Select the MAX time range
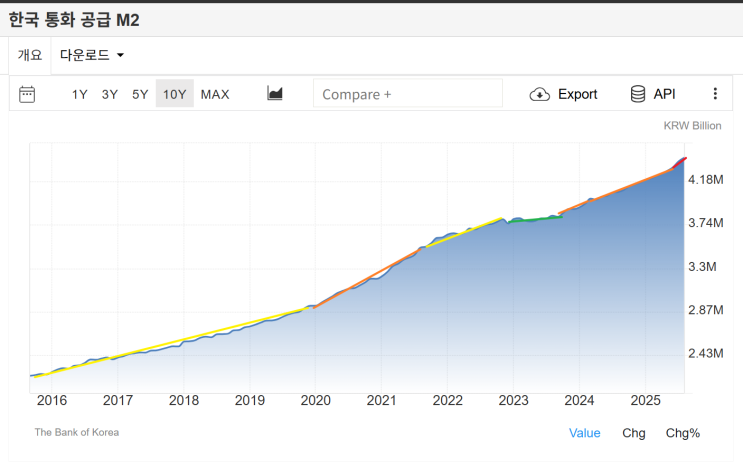Viewport: 743px width, 469px height. (x=215, y=94)
